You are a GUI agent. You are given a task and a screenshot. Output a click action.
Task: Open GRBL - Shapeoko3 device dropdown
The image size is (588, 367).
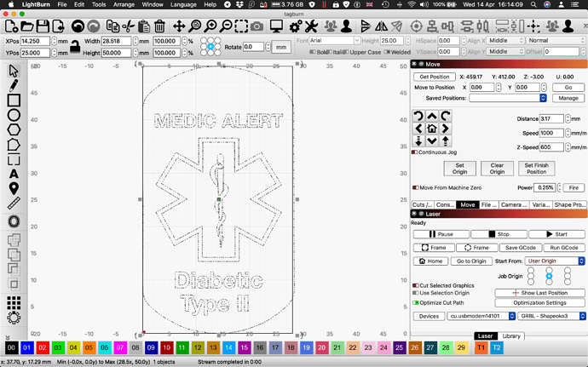pyautogui.click(x=551, y=316)
